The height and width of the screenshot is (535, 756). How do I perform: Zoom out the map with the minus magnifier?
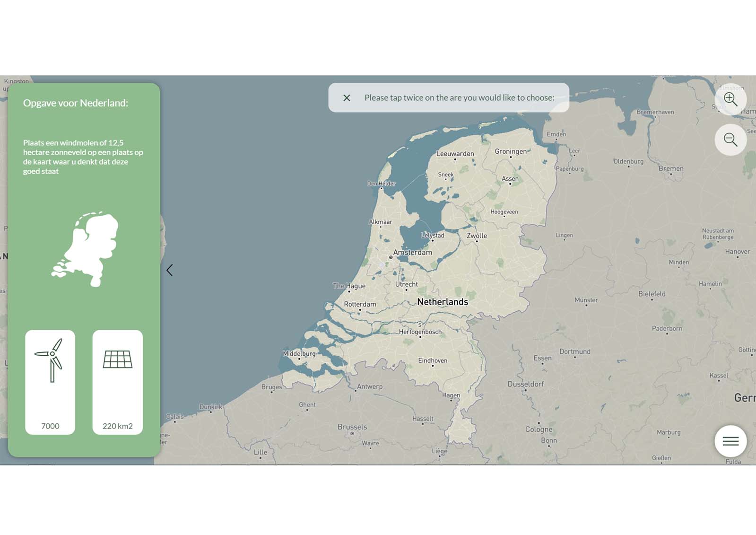coord(730,140)
